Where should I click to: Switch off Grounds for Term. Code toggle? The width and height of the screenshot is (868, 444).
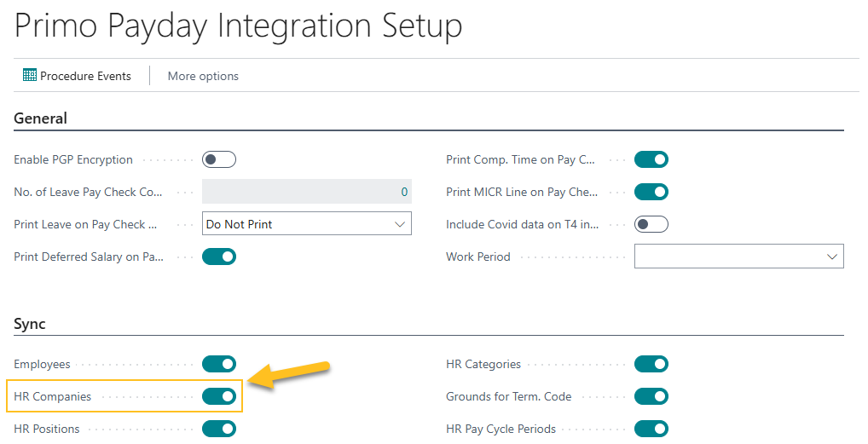[x=651, y=396]
